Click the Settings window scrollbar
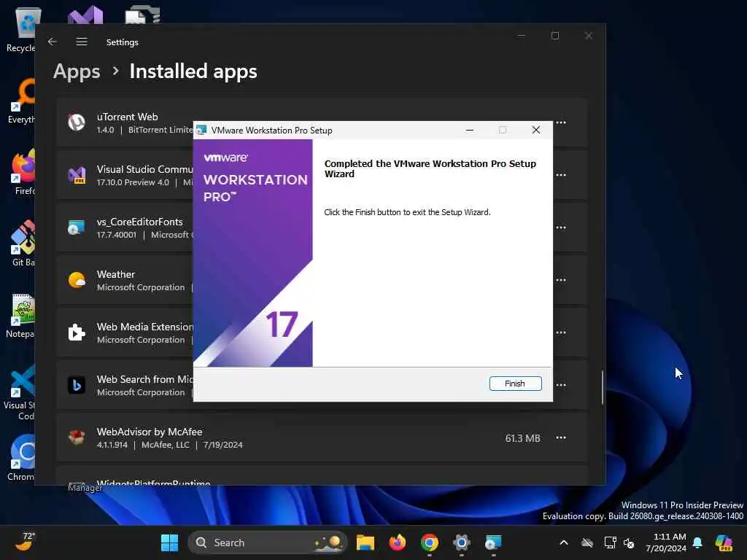 (x=603, y=387)
